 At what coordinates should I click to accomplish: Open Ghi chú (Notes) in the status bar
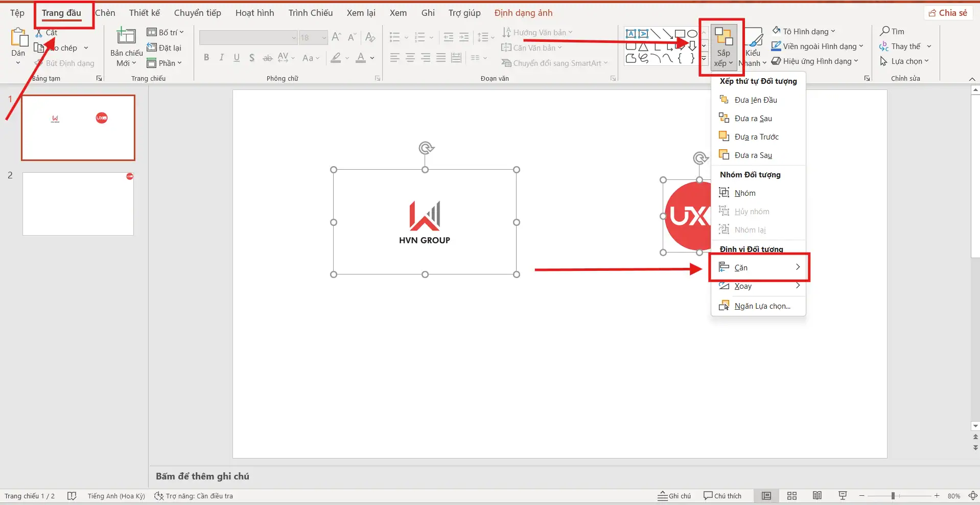pos(674,496)
